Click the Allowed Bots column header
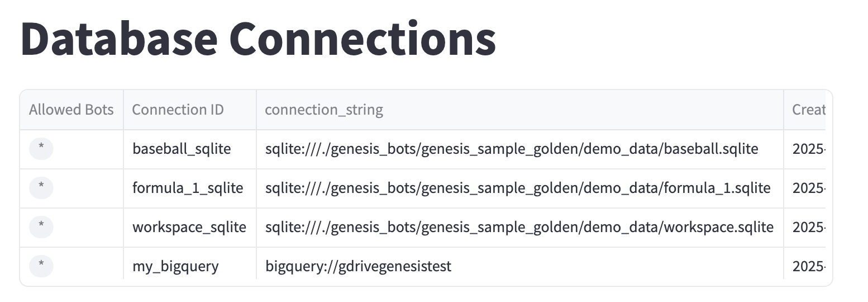Image resolution: width=868 pixels, height=302 pixels. [71, 110]
